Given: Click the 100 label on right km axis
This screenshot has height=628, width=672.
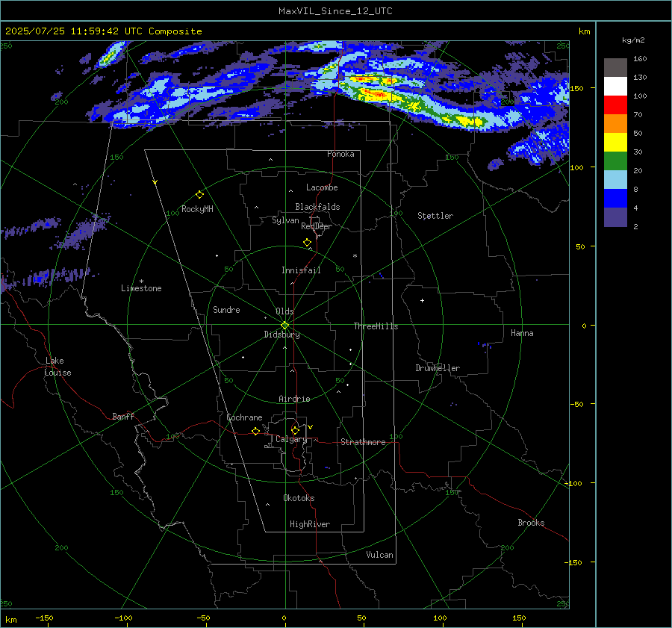Looking at the screenshot, I should pyautogui.click(x=576, y=167).
